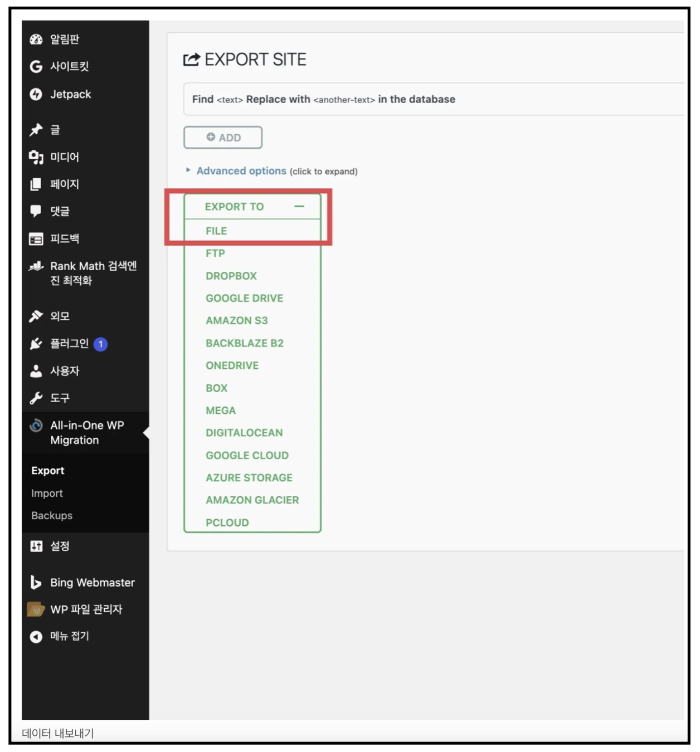Choose DIGITALOCEAN export option
Image resolution: width=700 pixels, height=752 pixels.
pyautogui.click(x=244, y=433)
